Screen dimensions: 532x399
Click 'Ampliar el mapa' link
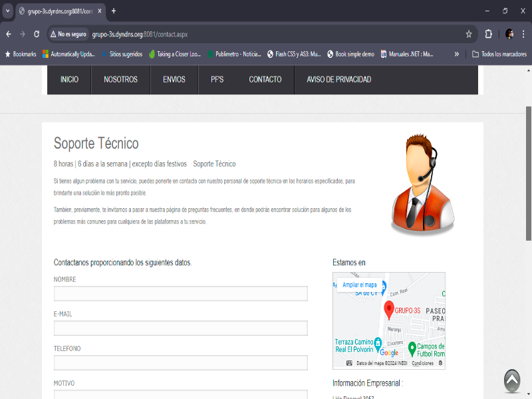coord(359,285)
